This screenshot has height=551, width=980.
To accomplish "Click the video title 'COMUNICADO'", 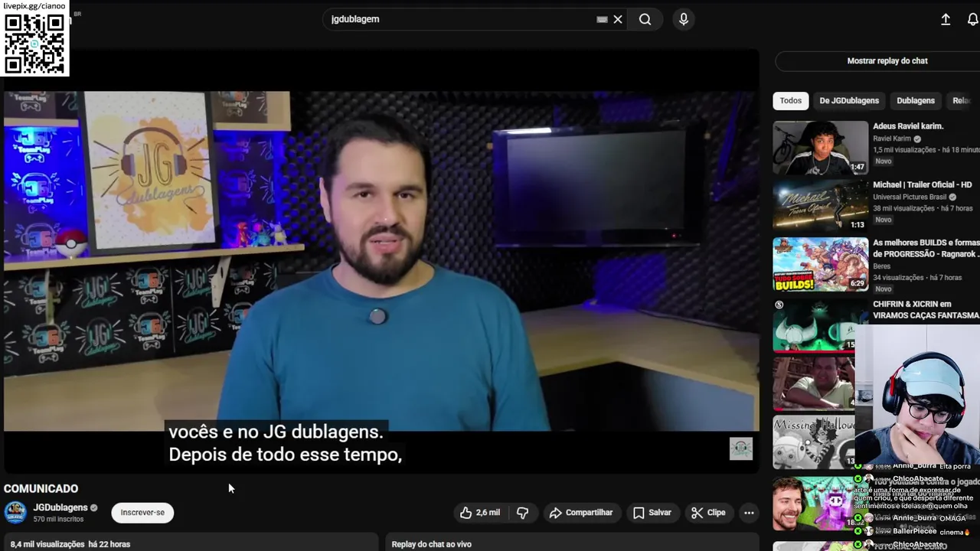I will 41,488.
